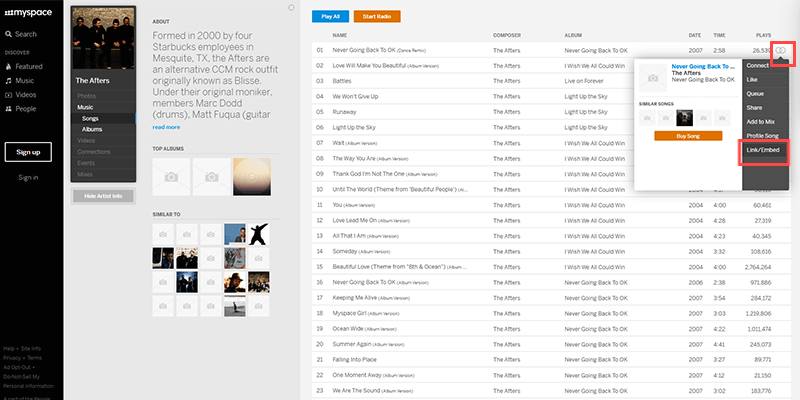Go to Music in Discover sidebar
800x400 pixels.
pos(19,81)
